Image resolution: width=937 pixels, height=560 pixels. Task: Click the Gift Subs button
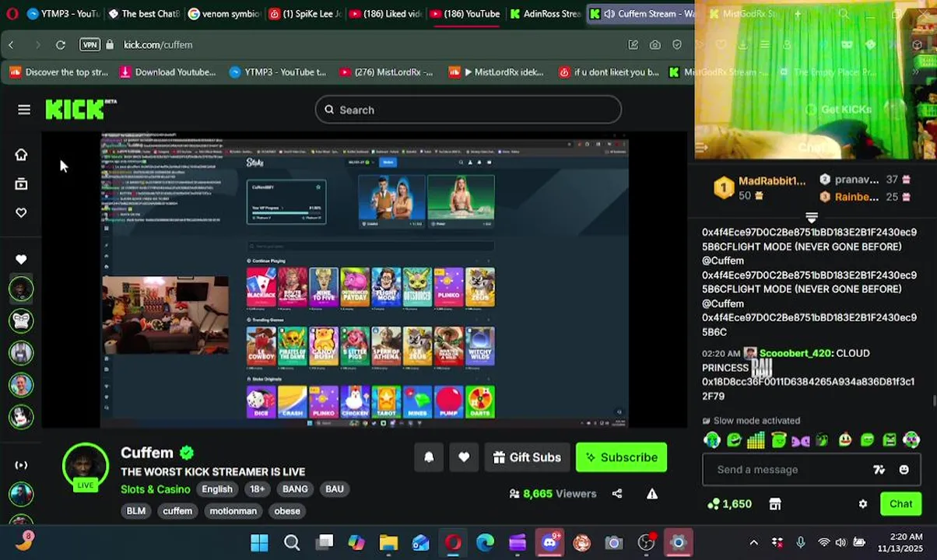pos(527,457)
